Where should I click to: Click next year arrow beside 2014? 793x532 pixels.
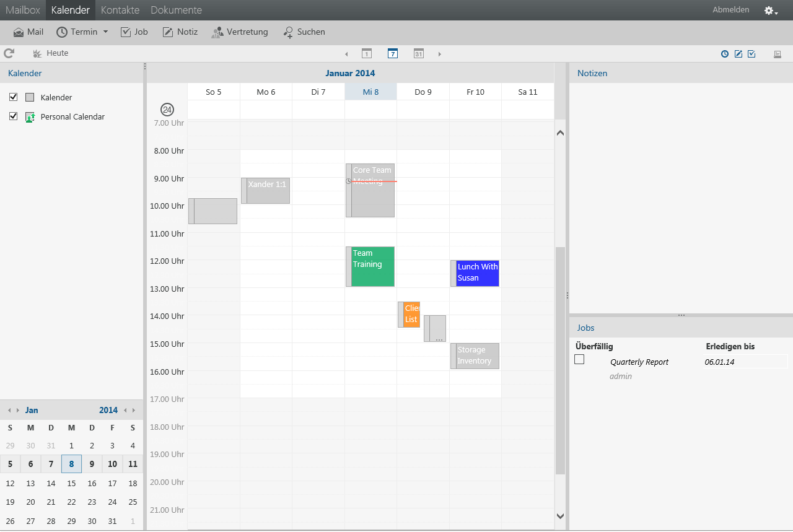134,410
